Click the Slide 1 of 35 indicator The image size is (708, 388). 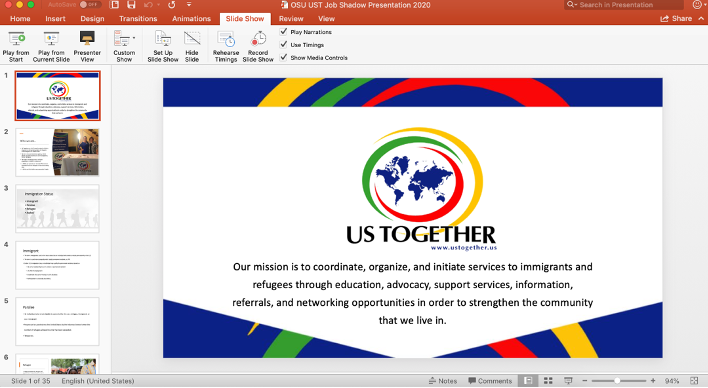click(x=30, y=381)
